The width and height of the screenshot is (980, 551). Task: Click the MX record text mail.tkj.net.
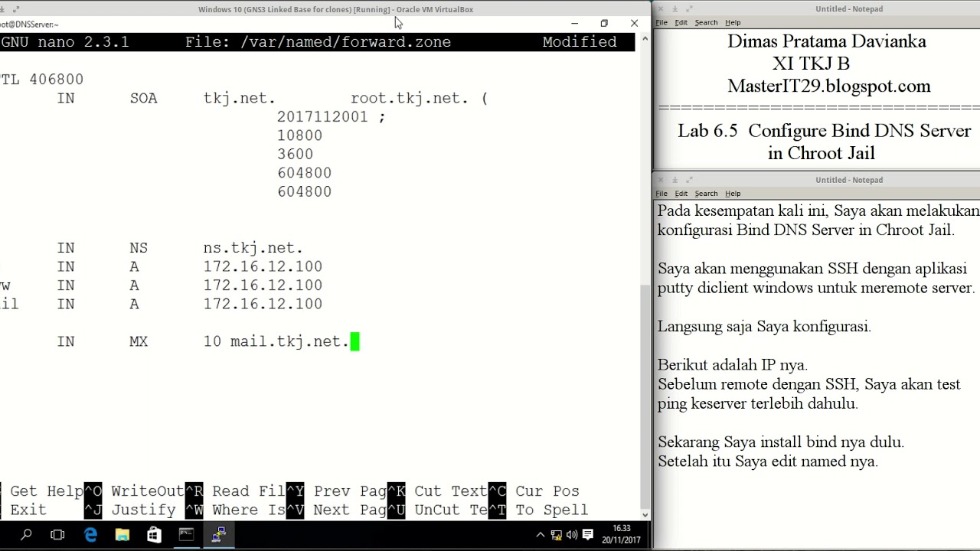[x=290, y=341]
